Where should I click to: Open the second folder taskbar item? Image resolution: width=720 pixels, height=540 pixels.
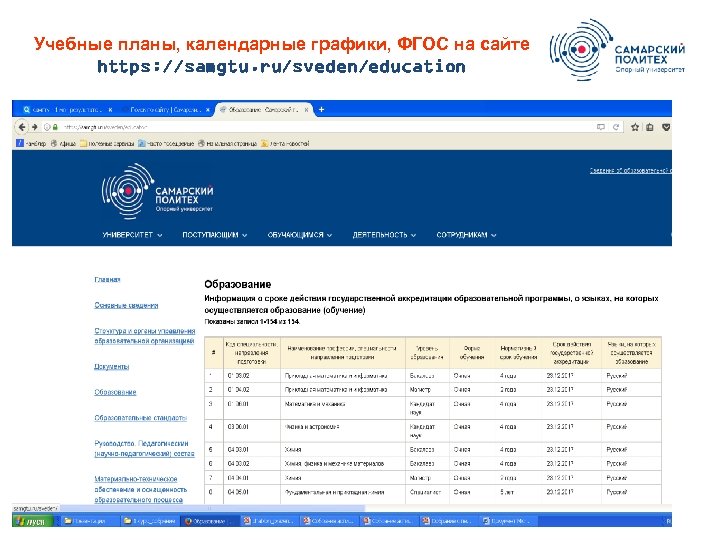pos(150,521)
